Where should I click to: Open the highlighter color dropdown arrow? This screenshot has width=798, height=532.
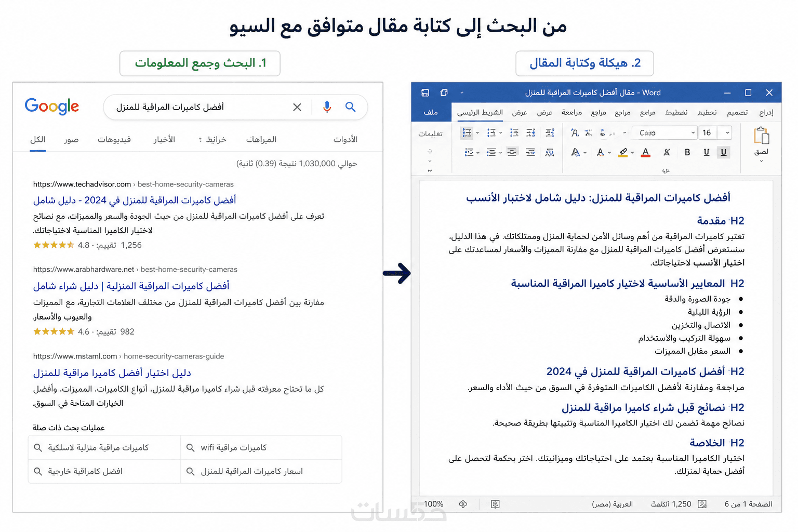tap(632, 153)
